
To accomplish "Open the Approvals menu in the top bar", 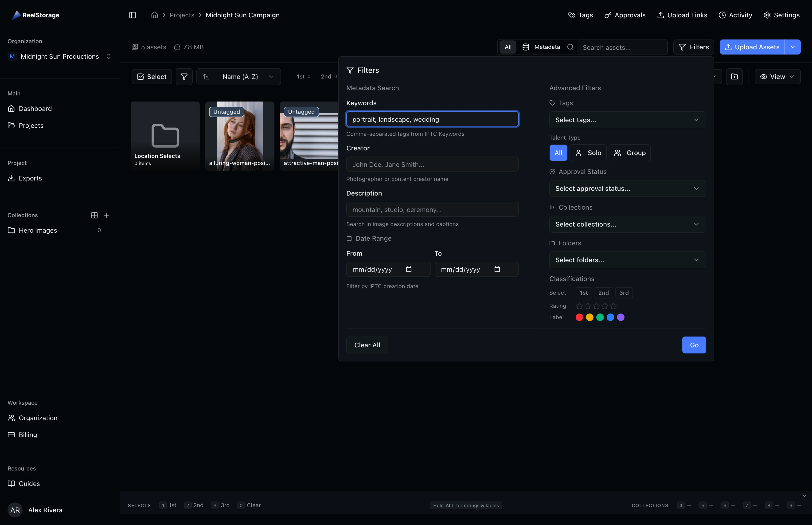I will coord(625,15).
